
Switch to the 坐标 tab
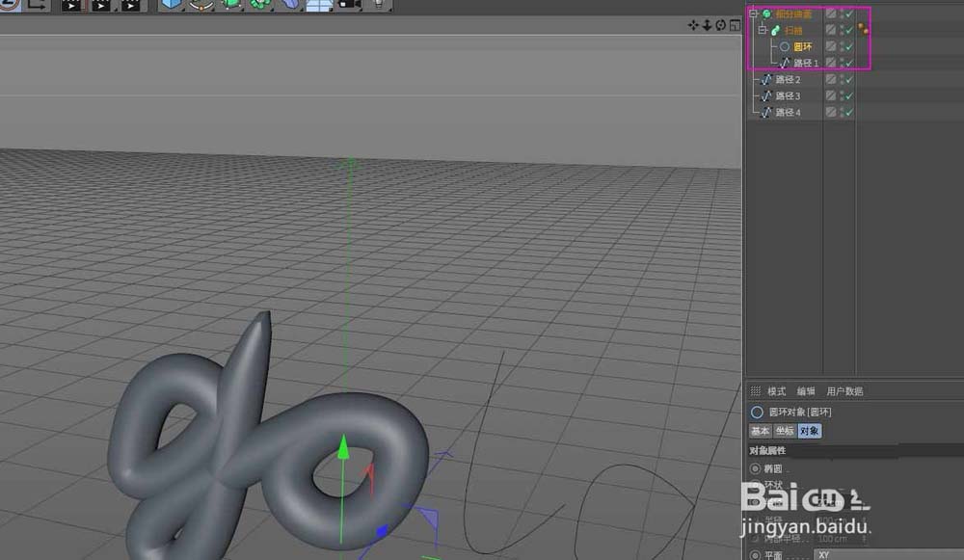[x=784, y=431]
